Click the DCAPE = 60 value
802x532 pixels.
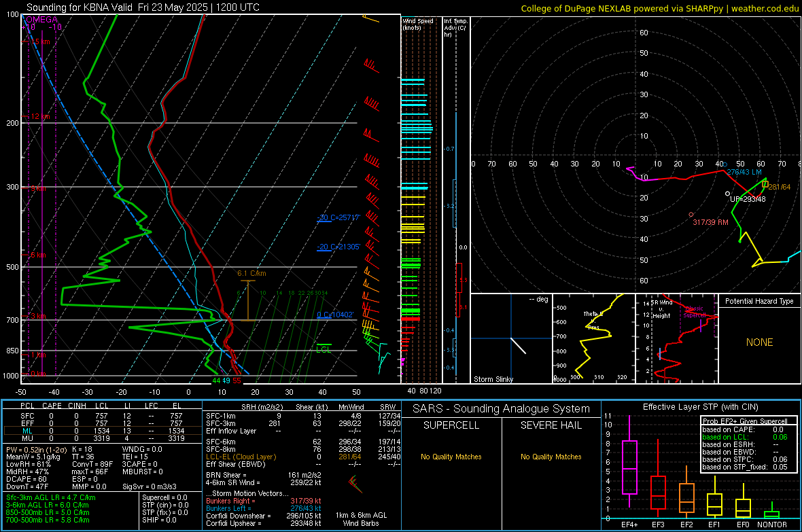click(x=27, y=479)
